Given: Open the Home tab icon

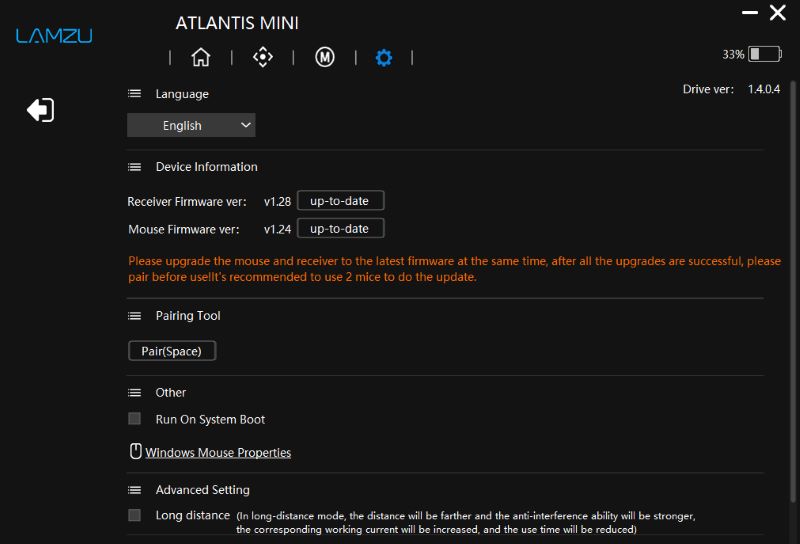Looking at the screenshot, I should [201, 57].
